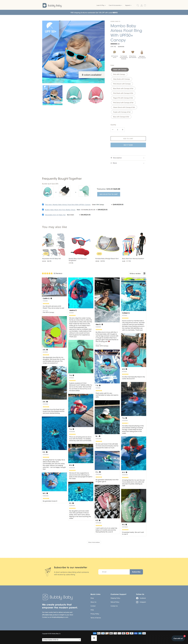Click the Write a review button
Viewport: 188px width, 644px height.
(135, 274)
